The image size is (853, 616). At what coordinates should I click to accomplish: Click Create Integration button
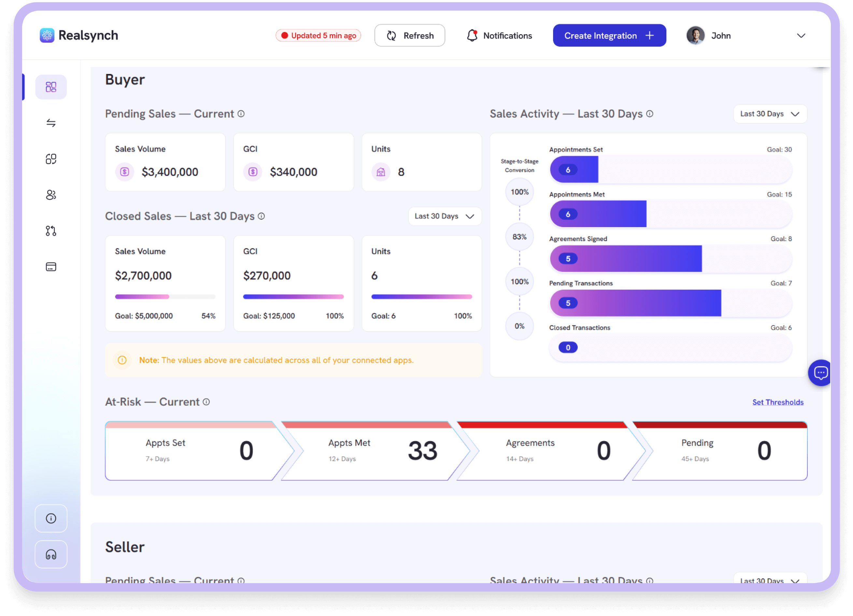[x=609, y=36]
